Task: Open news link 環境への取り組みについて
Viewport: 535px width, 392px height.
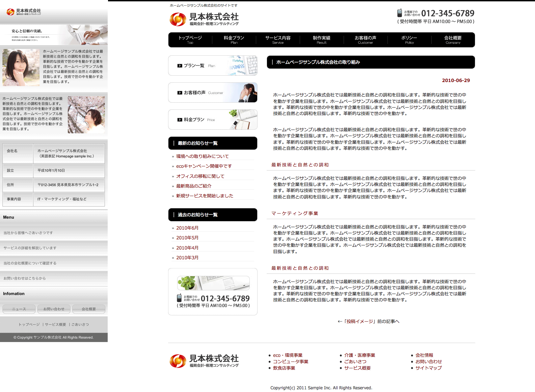Action: pyautogui.click(x=202, y=156)
